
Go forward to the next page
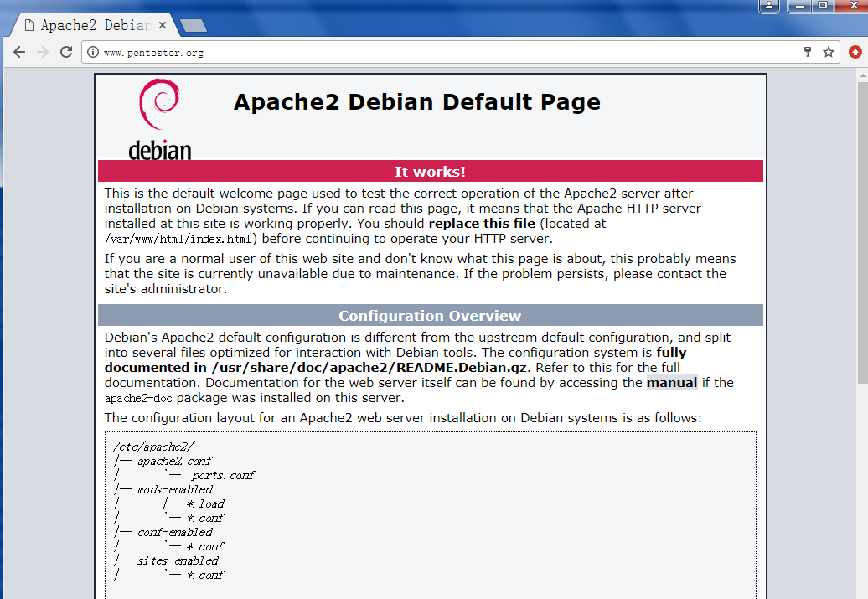pos(43,52)
